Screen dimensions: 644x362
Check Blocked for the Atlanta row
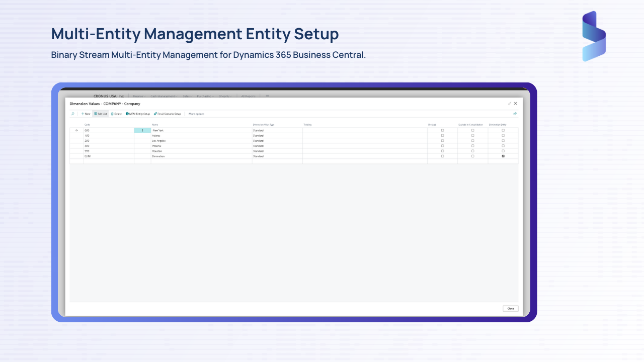[x=442, y=136]
